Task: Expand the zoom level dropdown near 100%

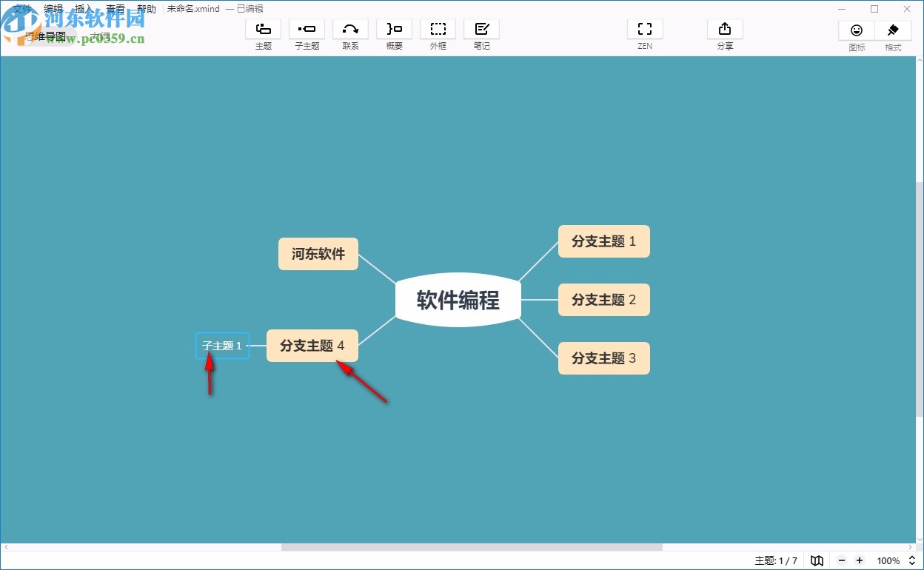Action: 911,560
